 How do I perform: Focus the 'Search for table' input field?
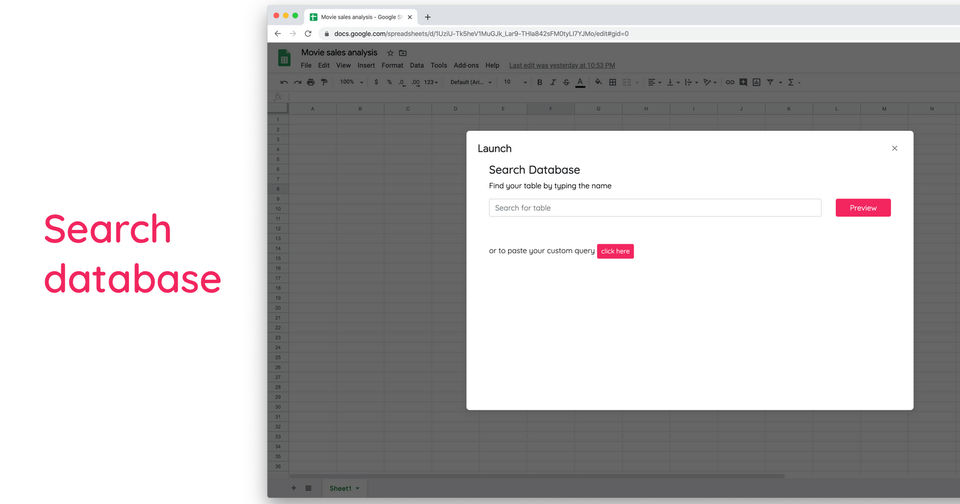pos(655,208)
